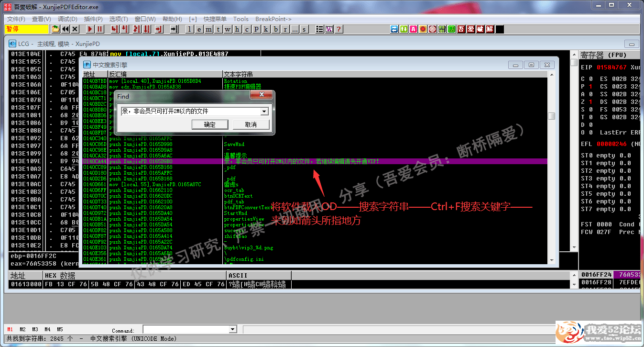Open the CPU window with the c button
Viewport: 644px width, 347px height.
click(247, 29)
